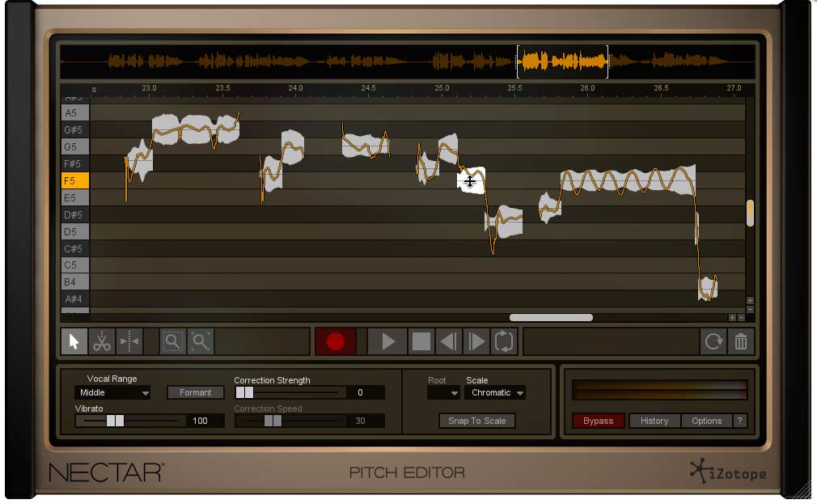This screenshot has width=817, height=504.
Task: Click the selected white note block at F5
Action: pos(471,181)
